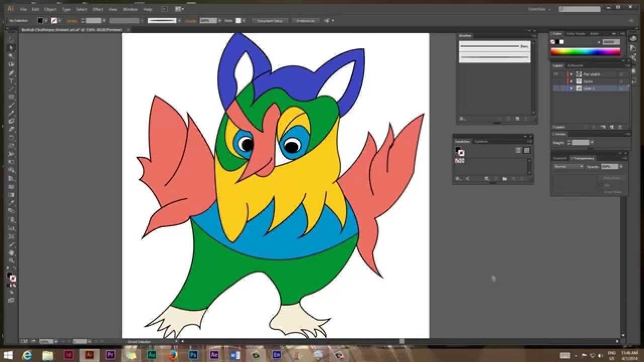Select the Paintbrush tool
This screenshot has width=644, height=362.
(x=12, y=105)
